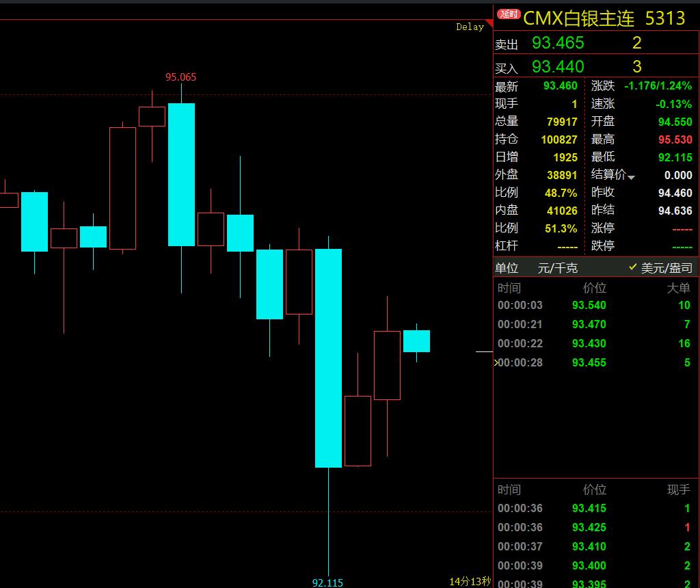
Task: Click the 大单 column header
Action: click(678, 288)
